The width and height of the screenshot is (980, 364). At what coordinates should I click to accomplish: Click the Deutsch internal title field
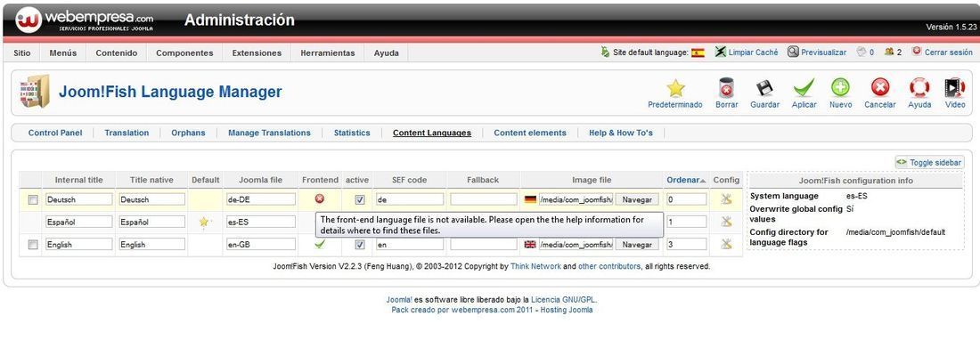(x=78, y=199)
